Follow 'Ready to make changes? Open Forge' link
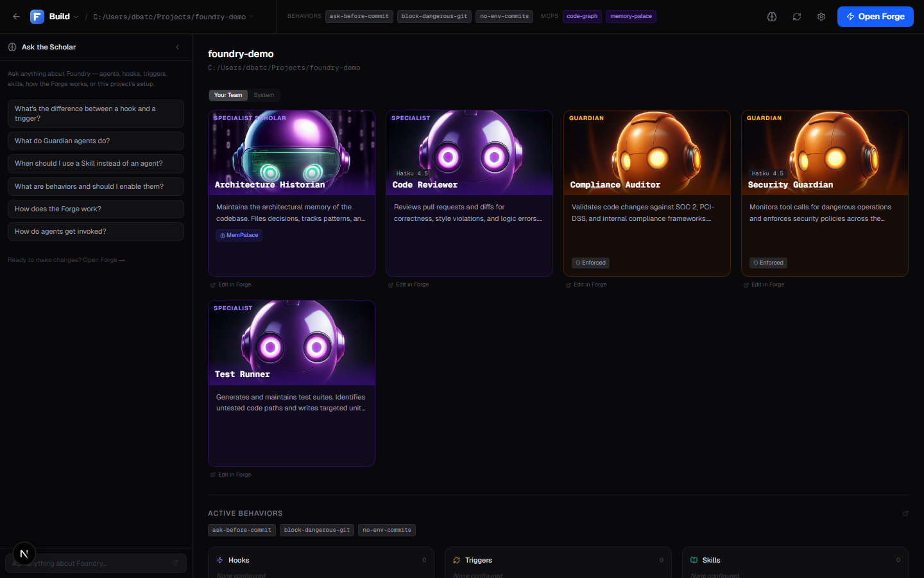Viewport: 924px width, 578px height. click(66, 260)
